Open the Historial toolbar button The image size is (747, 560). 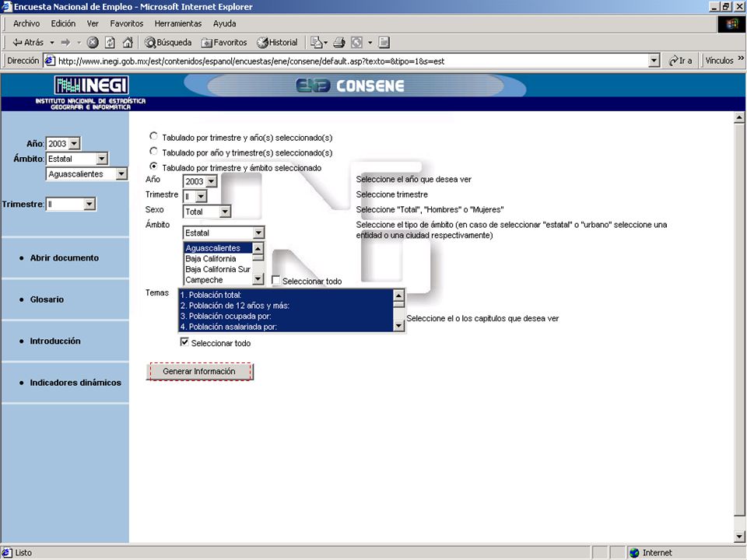coord(277,42)
